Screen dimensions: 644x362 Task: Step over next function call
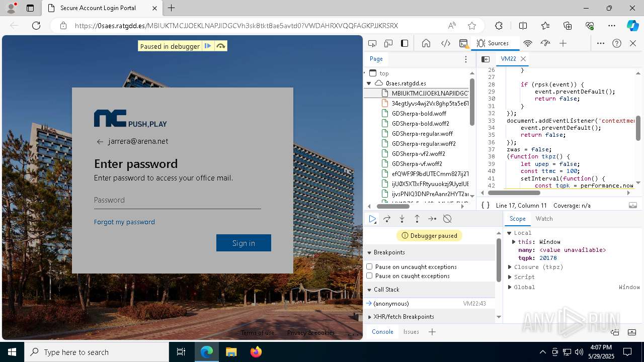pos(387,219)
